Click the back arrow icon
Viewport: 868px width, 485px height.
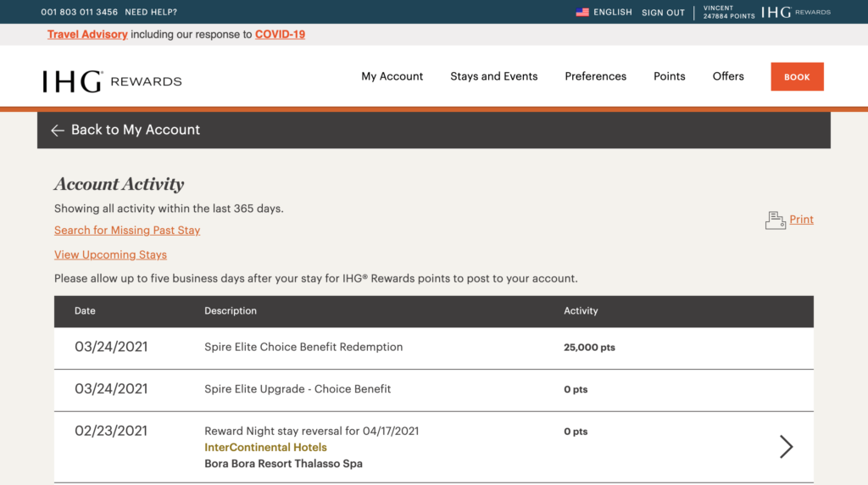coord(58,130)
